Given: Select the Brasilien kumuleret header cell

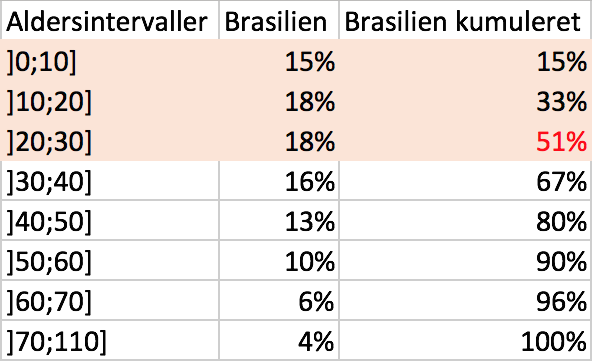Looking at the screenshot, I should (x=466, y=20).
